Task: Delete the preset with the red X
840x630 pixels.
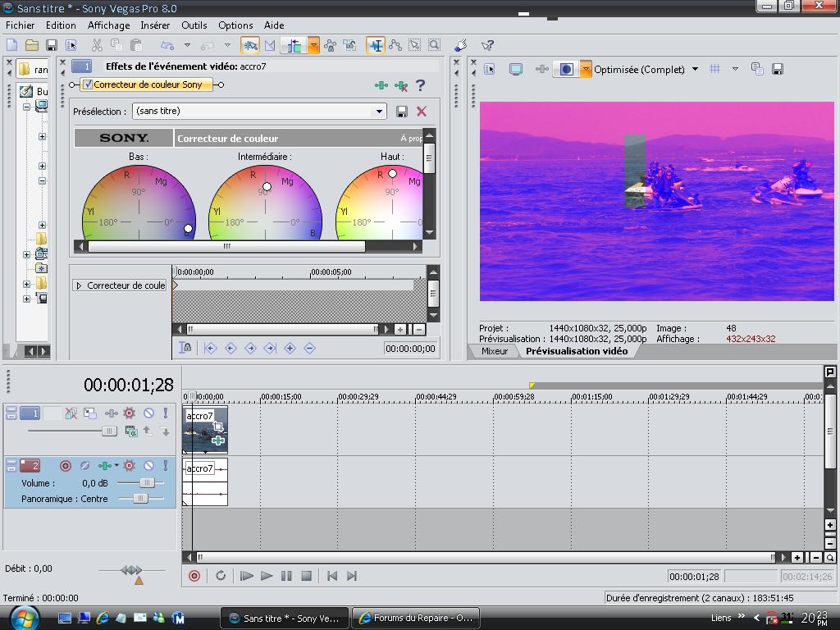Action: pyautogui.click(x=422, y=112)
